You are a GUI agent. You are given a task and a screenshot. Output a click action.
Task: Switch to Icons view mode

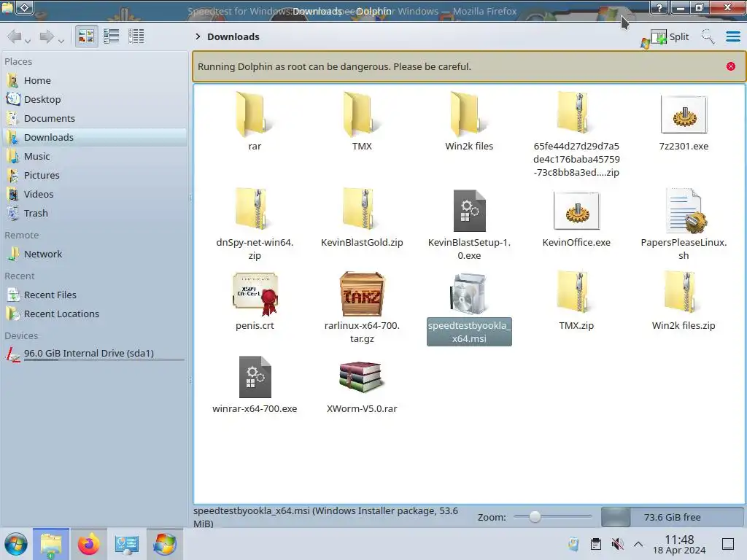point(86,36)
